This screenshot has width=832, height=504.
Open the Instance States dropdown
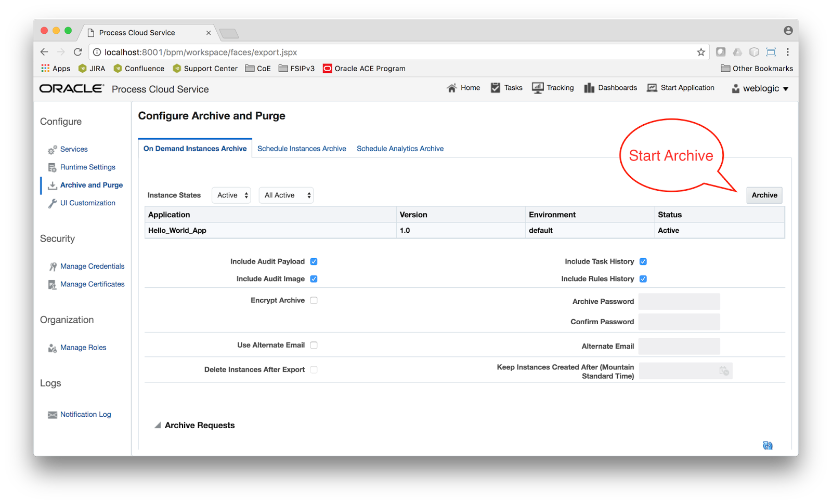(231, 195)
